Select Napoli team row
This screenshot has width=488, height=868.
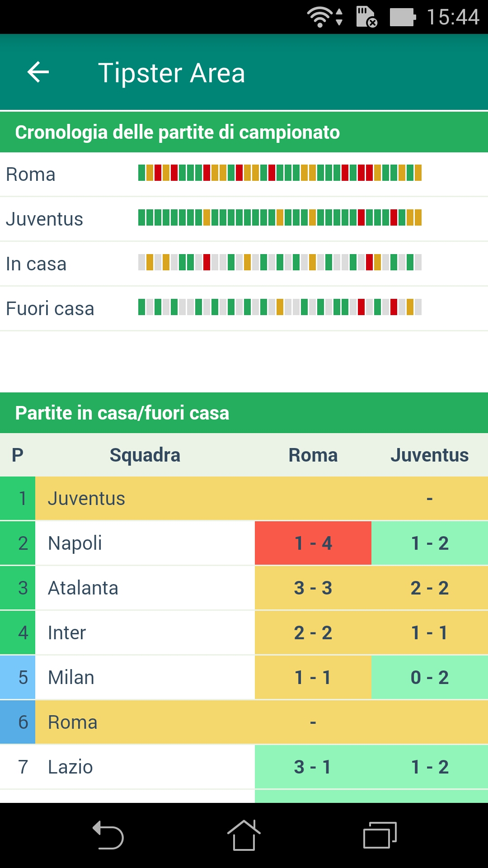[244, 543]
